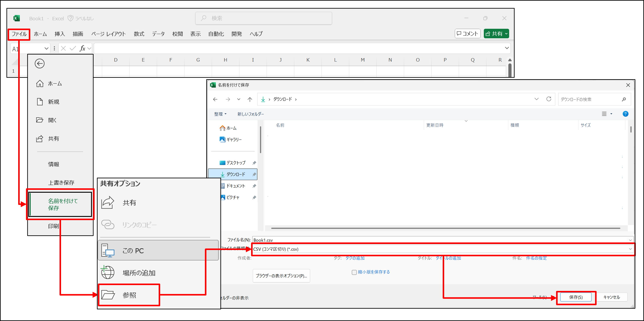Open the 参照 browse folder option

[x=129, y=295]
